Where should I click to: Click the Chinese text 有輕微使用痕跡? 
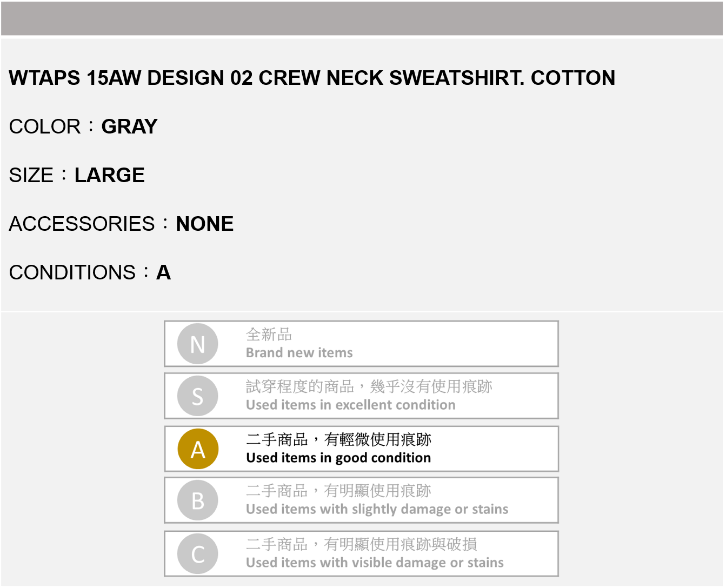(377, 439)
